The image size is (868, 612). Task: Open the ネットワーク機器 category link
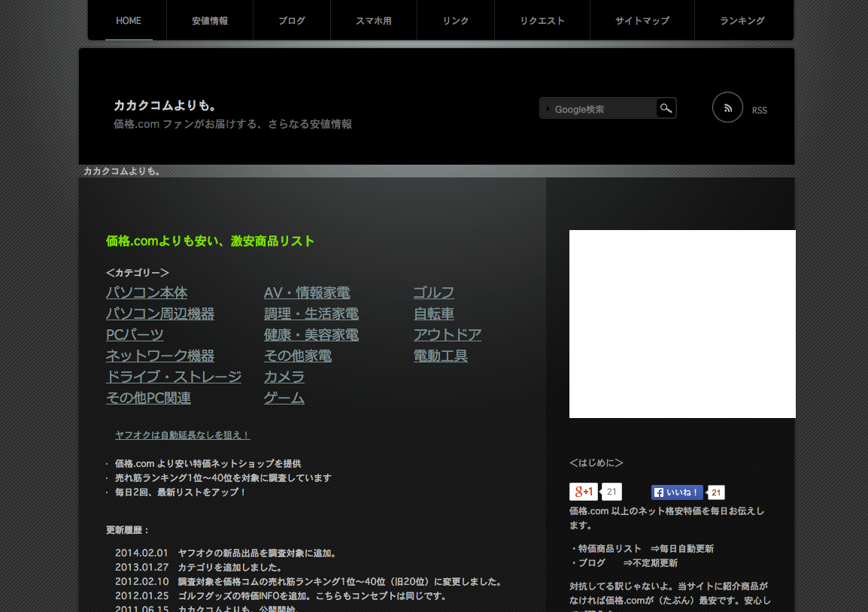(160, 356)
